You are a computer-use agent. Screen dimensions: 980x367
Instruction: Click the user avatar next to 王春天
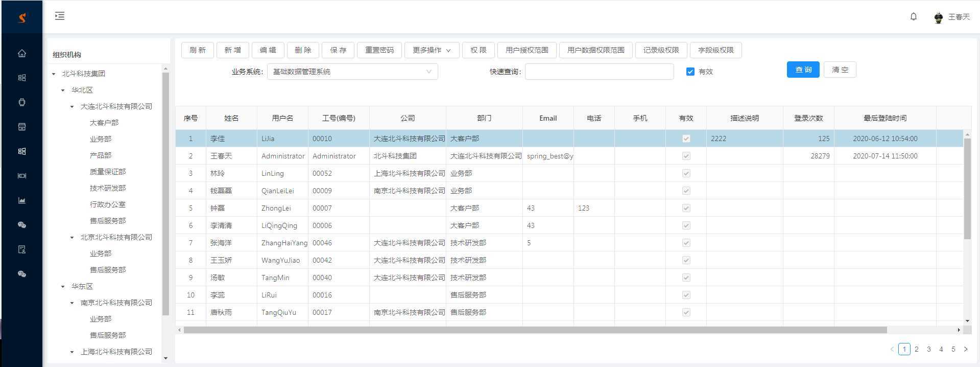(x=938, y=18)
